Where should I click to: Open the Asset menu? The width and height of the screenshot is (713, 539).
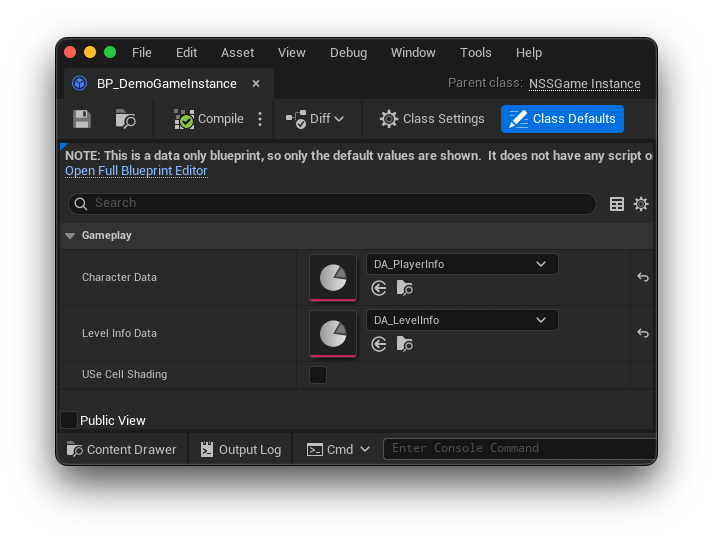pos(237,53)
